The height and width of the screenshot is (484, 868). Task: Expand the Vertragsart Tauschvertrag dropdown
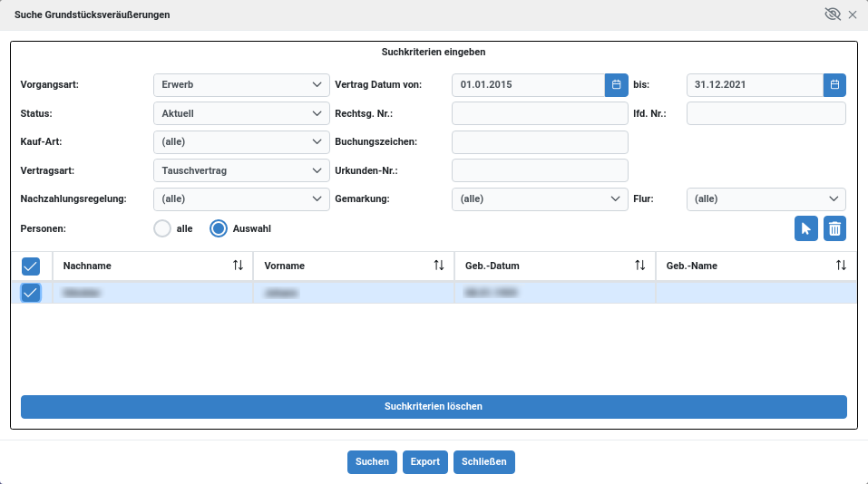pos(240,170)
